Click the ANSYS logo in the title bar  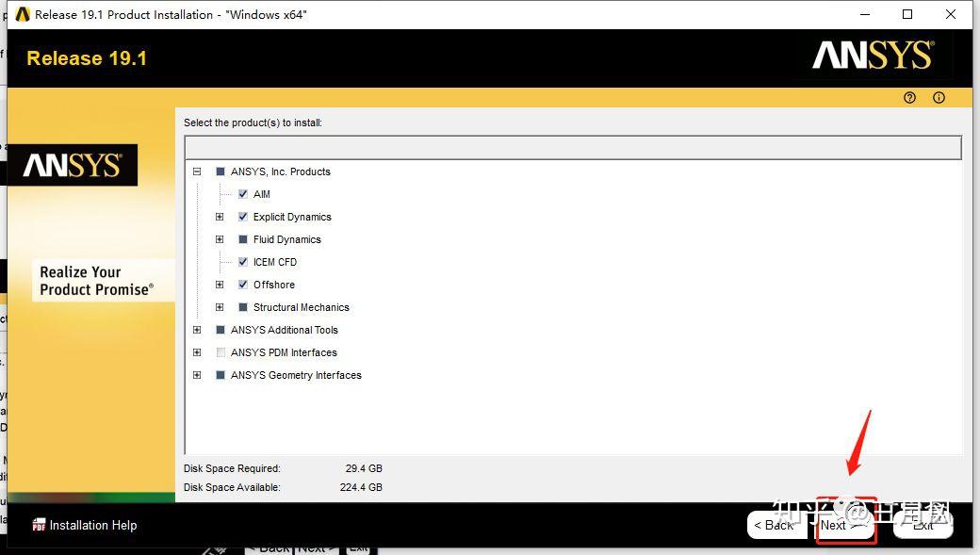(x=872, y=57)
